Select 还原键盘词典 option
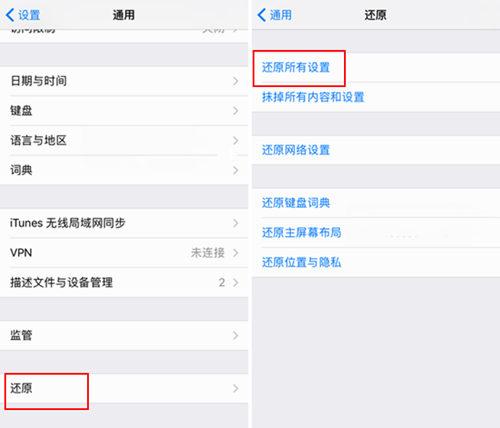Image resolution: width=500 pixels, height=428 pixels. click(x=376, y=203)
